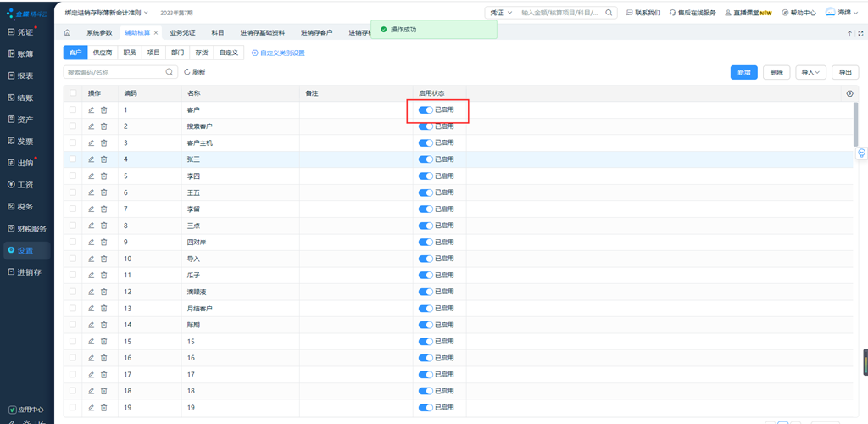The width and height of the screenshot is (868, 424).
Task: Expand the 导入 dropdown button
Action: pyautogui.click(x=810, y=72)
